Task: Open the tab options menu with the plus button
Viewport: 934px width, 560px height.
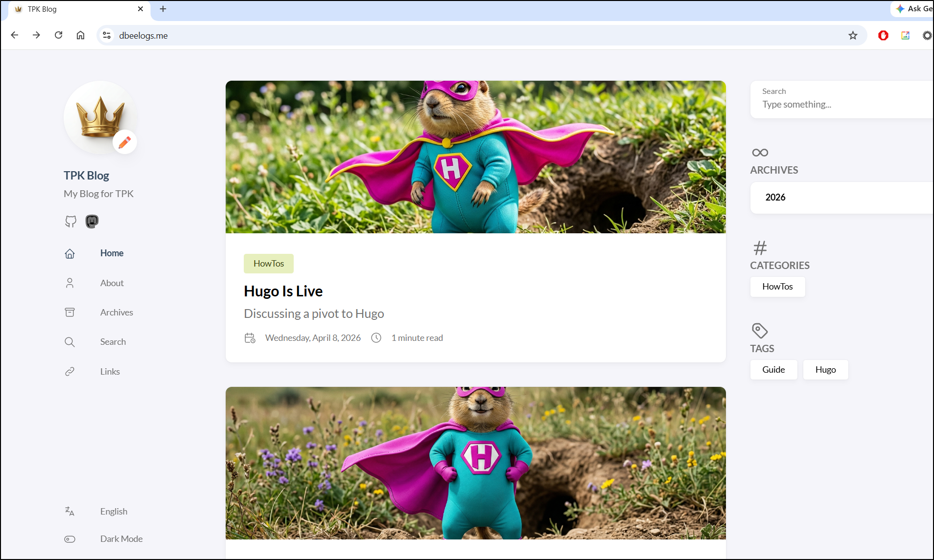Action: pyautogui.click(x=163, y=9)
